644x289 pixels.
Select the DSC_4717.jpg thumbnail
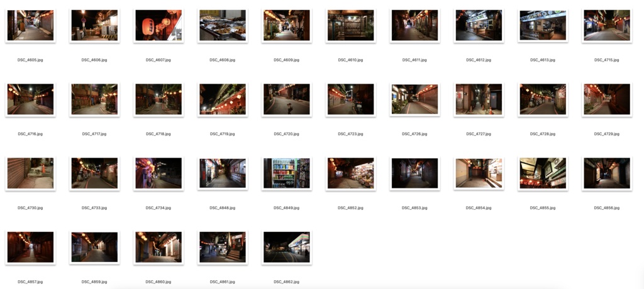coord(94,99)
